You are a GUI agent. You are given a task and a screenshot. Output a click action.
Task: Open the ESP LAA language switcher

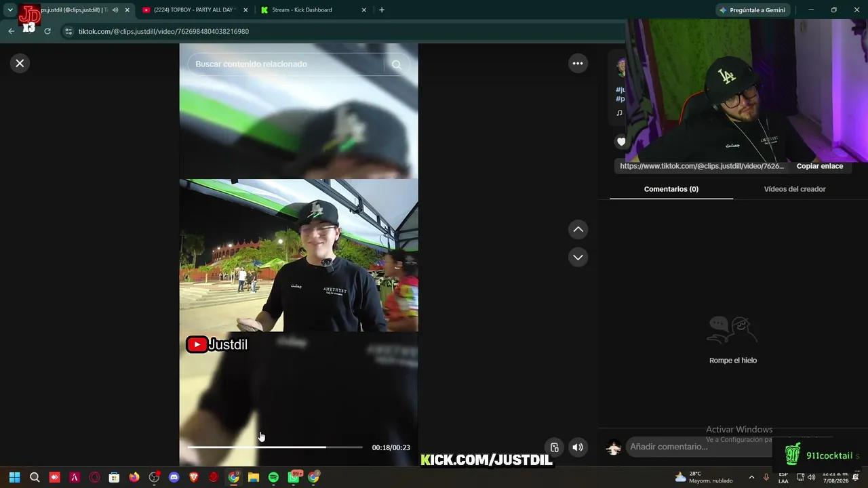coord(783,477)
